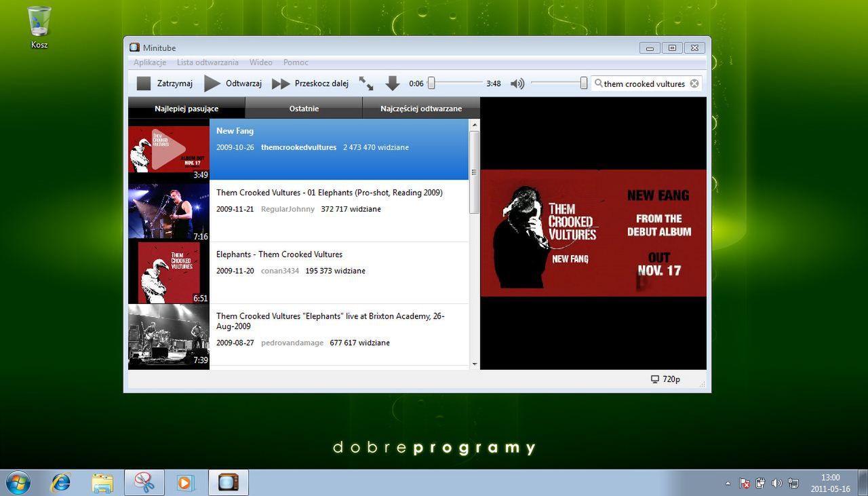The width and height of the screenshot is (868, 496).
Task: Clear the search field with X icon
Action: click(x=694, y=83)
